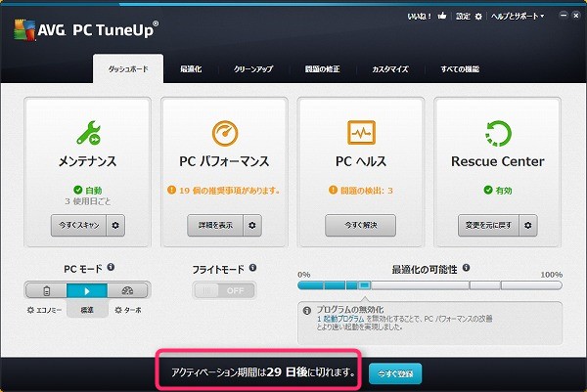
Task: Click the 今すぐ解決 button
Action: 360,225
